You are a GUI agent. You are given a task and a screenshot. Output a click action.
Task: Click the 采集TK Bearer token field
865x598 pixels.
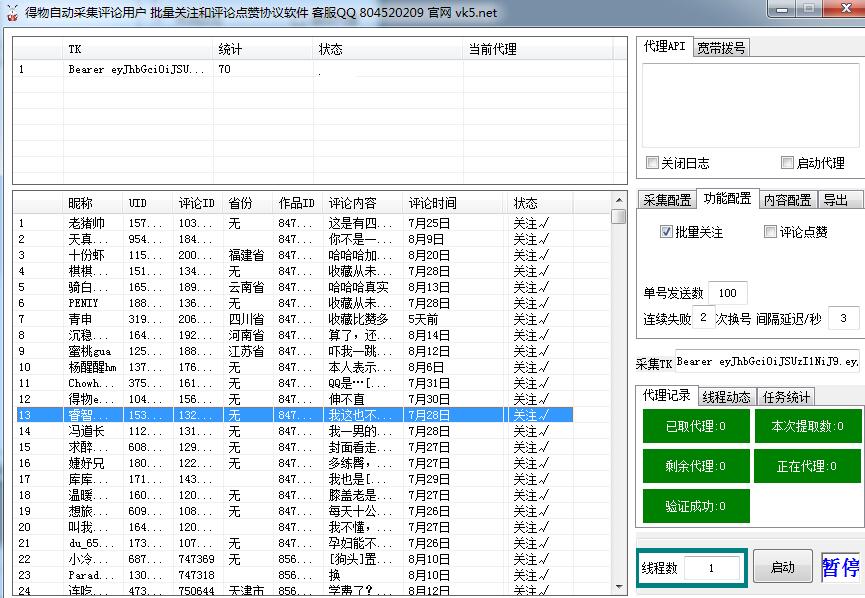[x=767, y=361]
